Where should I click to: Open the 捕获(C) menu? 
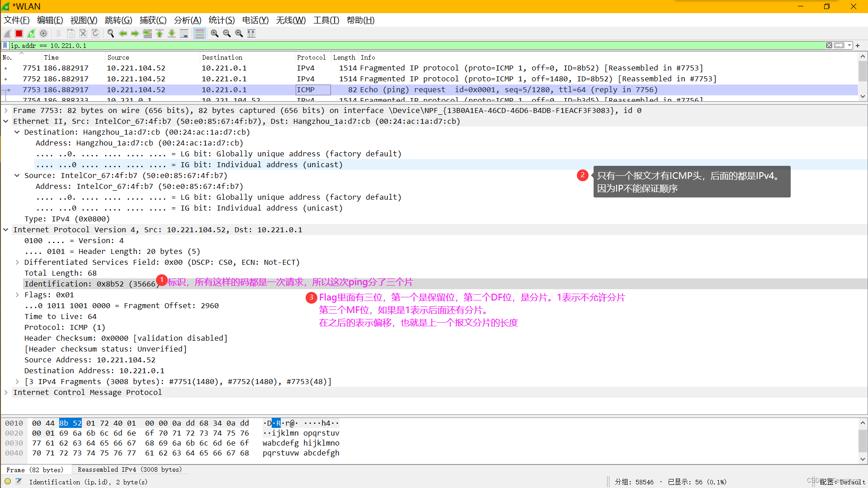[153, 20]
